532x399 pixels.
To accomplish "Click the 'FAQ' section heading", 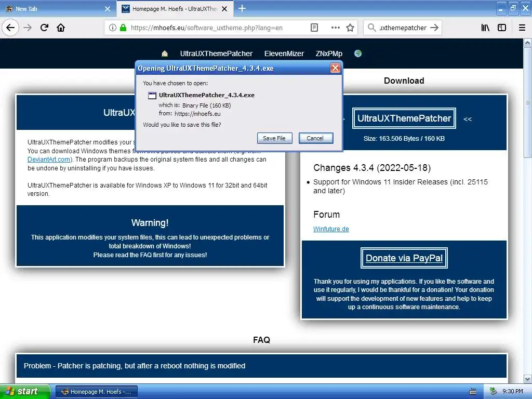I will pyautogui.click(x=261, y=340).
